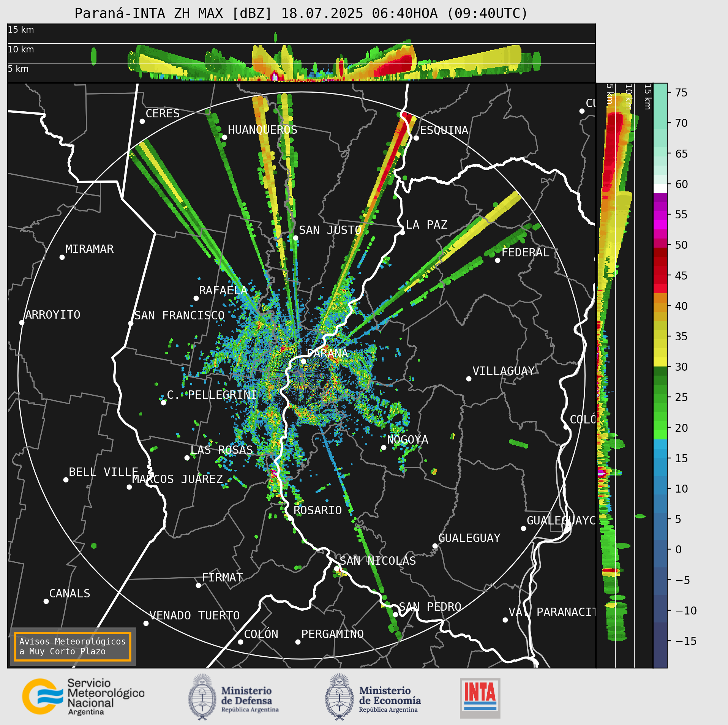The image size is (728, 725).
Task: Click the COLÓN label near PERGAMINO
Action: 261,634
